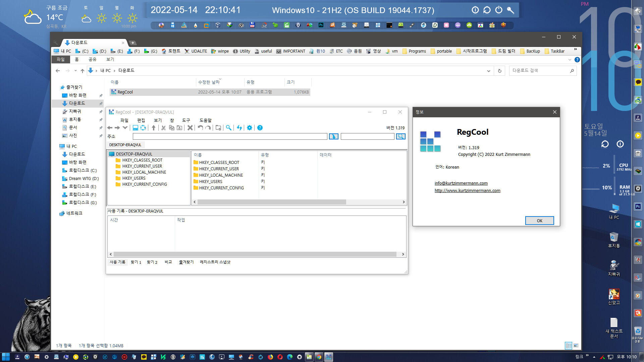Click the Undo icon in RegCool toolbar
The image size is (644, 362).
coord(200,128)
